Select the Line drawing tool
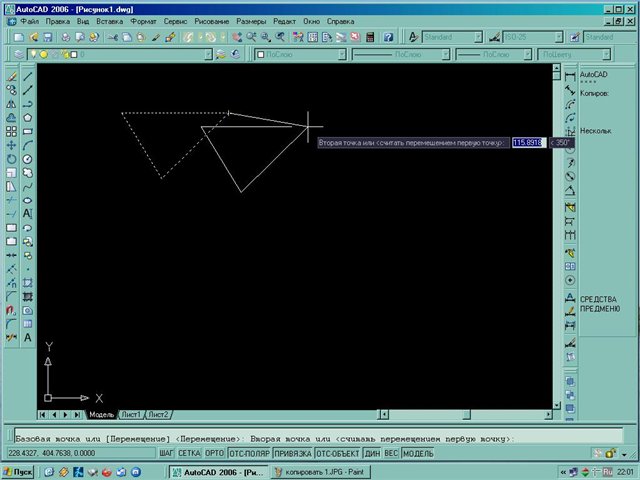Screen dimensions: 640x480 28,75
